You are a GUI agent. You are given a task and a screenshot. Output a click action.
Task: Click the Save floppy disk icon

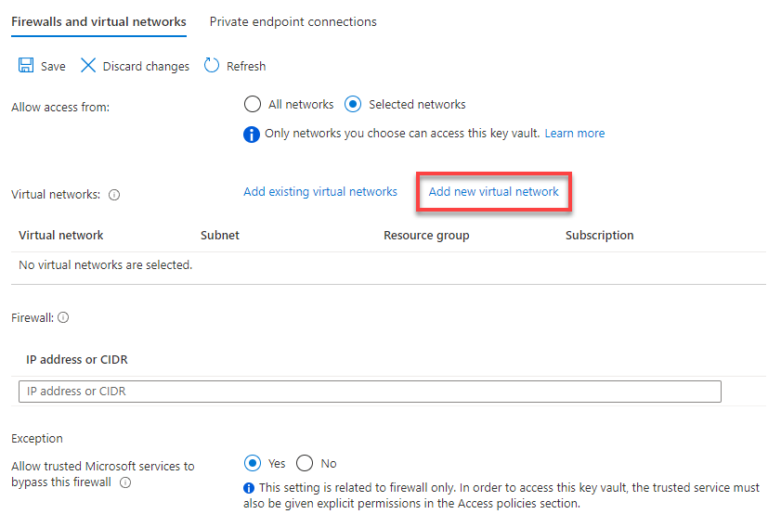pyautogui.click(x=26, y=65)
